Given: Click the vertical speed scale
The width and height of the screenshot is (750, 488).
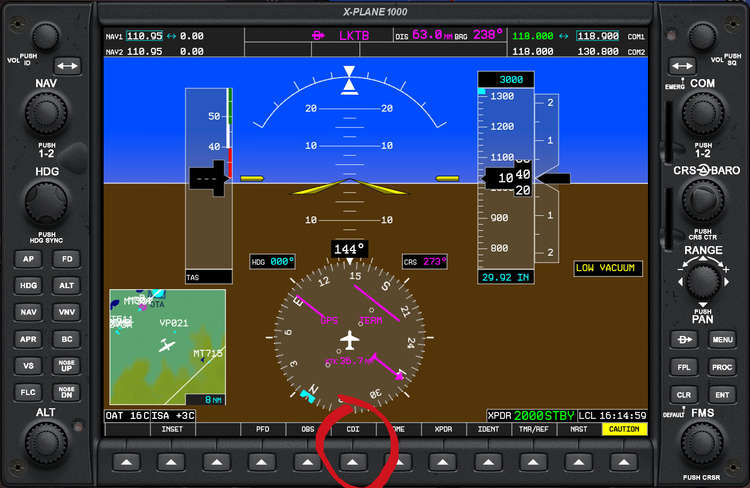Looking at the screenshot, I should (x=547, y=178).
